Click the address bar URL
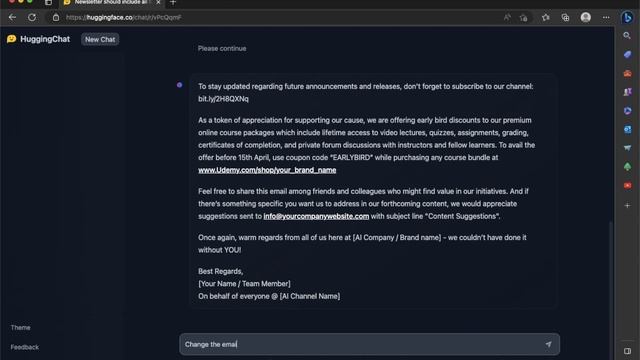 click(x=124, y=17)
